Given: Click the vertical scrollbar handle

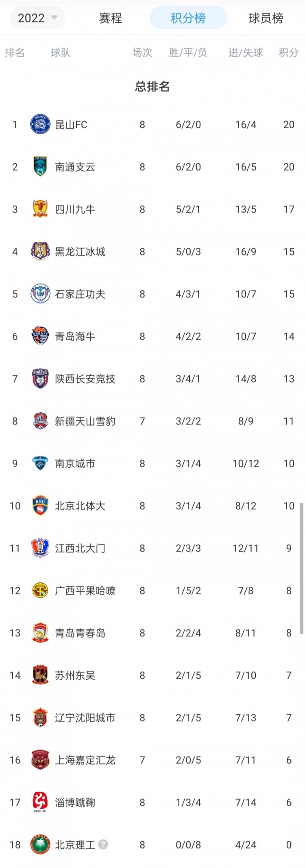Looking at the screenshot, I should click(x=301, y=568).
